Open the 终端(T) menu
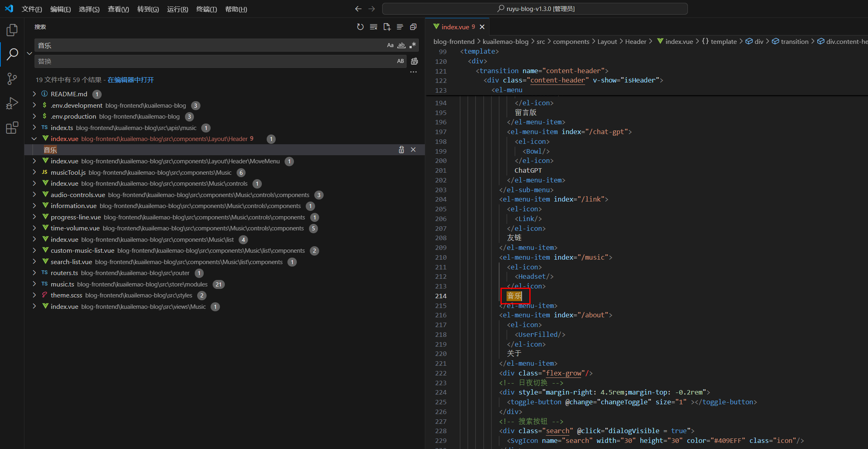This screenshot has width=868, height=449. click(207, 9)
